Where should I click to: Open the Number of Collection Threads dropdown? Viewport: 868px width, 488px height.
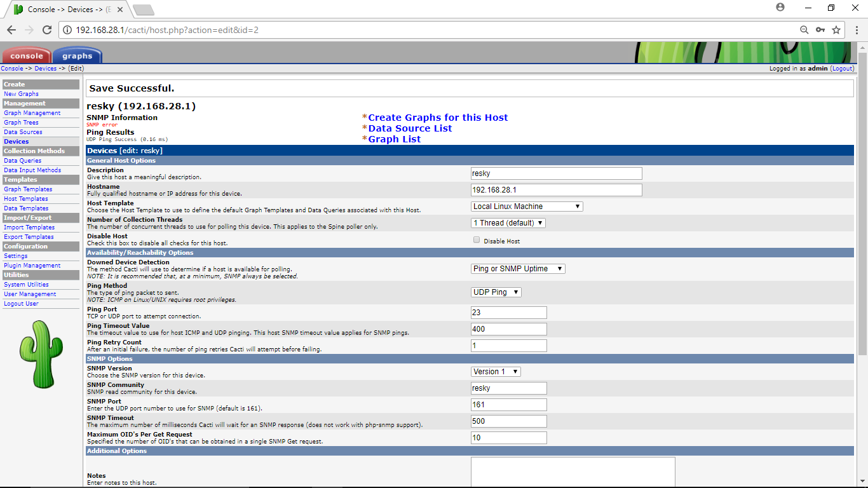pyautogui.click(x=508, y=223)
